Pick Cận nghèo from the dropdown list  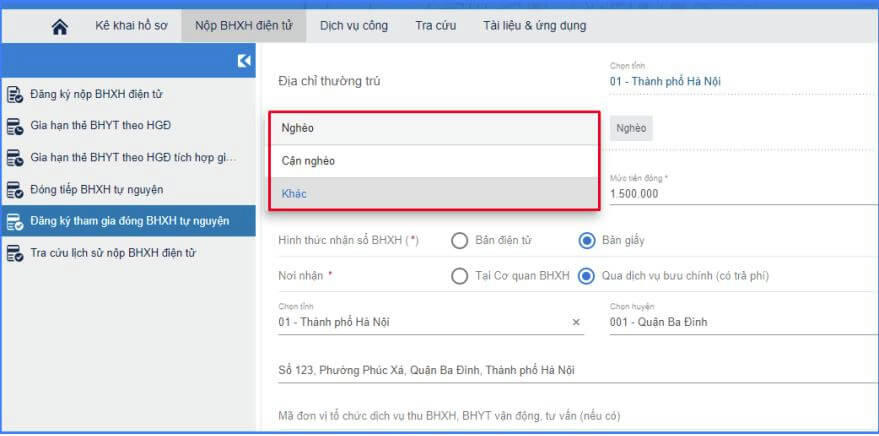point(434,161)
